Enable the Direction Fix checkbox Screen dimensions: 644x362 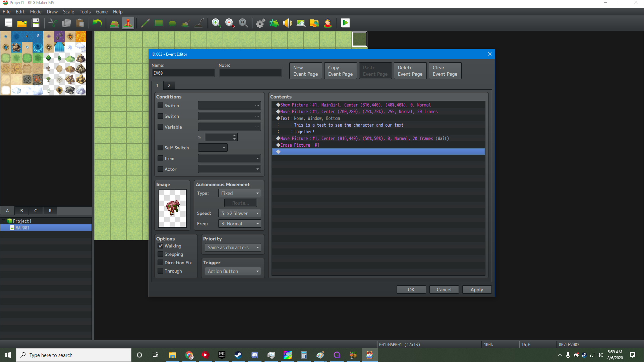pyautogui.click(x=161, y=263)
